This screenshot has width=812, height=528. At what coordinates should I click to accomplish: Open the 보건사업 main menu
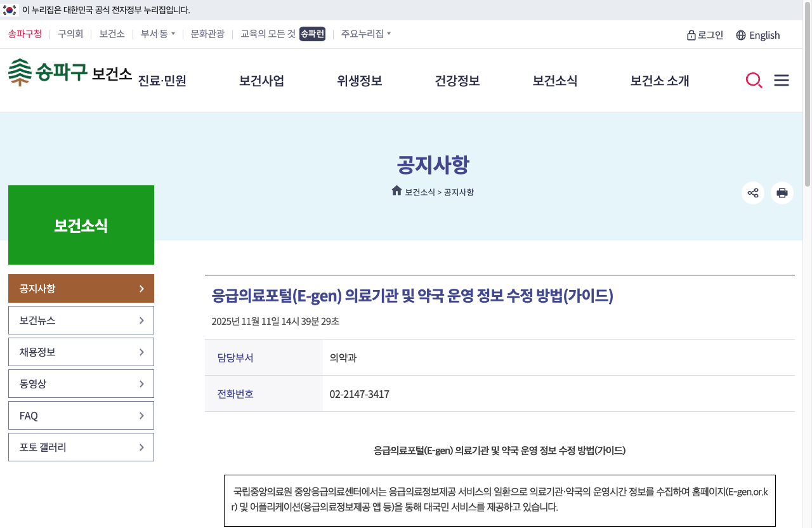[261, 81]
